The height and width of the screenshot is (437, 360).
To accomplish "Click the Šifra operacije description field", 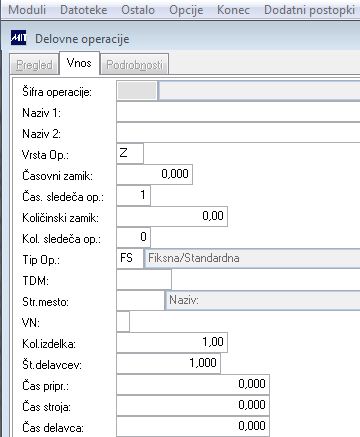I will point(259,91).
